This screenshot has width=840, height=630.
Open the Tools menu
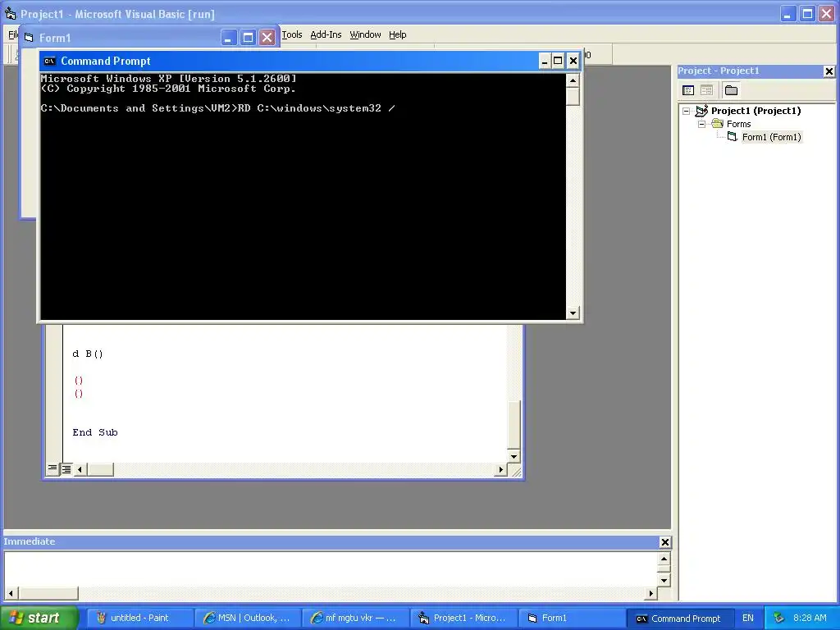[292, 34]
